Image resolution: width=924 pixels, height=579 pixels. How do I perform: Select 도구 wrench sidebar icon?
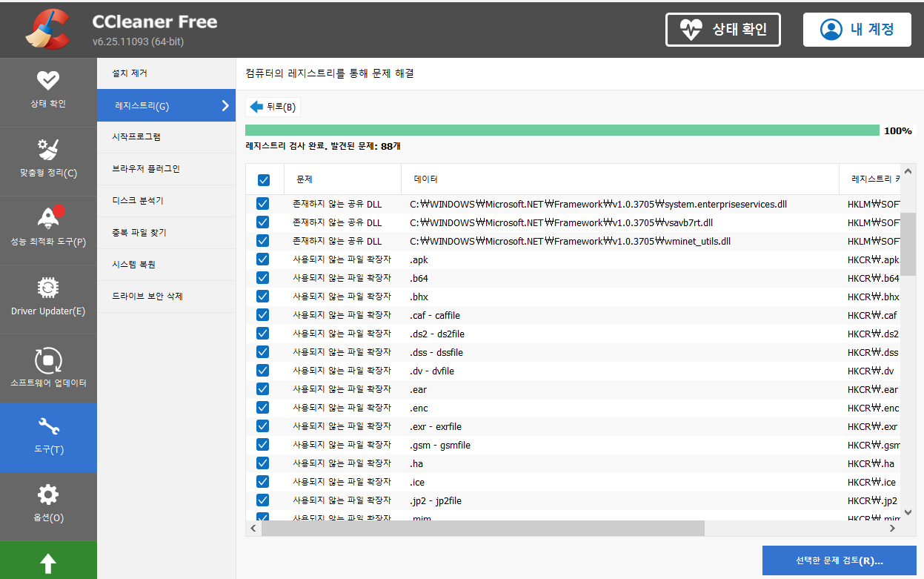click(48, 426)
